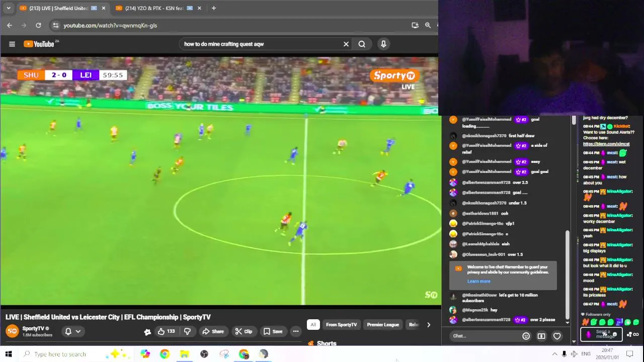Click the hype icon beside like
This screenshot has height=362, width=644.
[147, 332]
